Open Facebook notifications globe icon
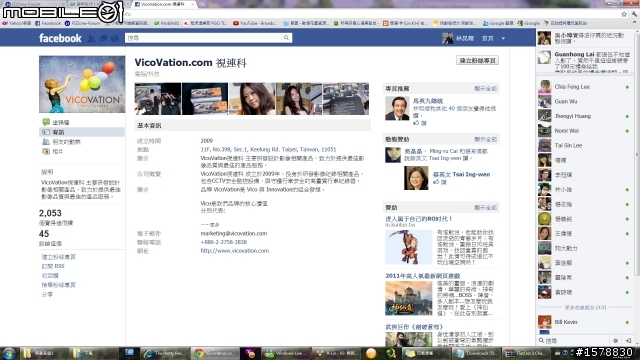The height and width of the screenshot is (360, 640). 115,38
